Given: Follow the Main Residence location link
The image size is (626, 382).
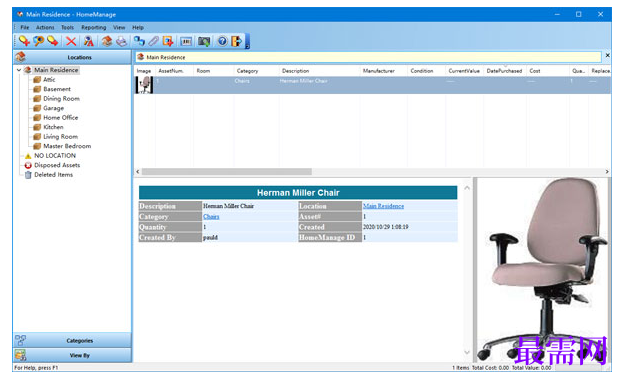Looking at the screenshot, I should (x=383, y=206).
